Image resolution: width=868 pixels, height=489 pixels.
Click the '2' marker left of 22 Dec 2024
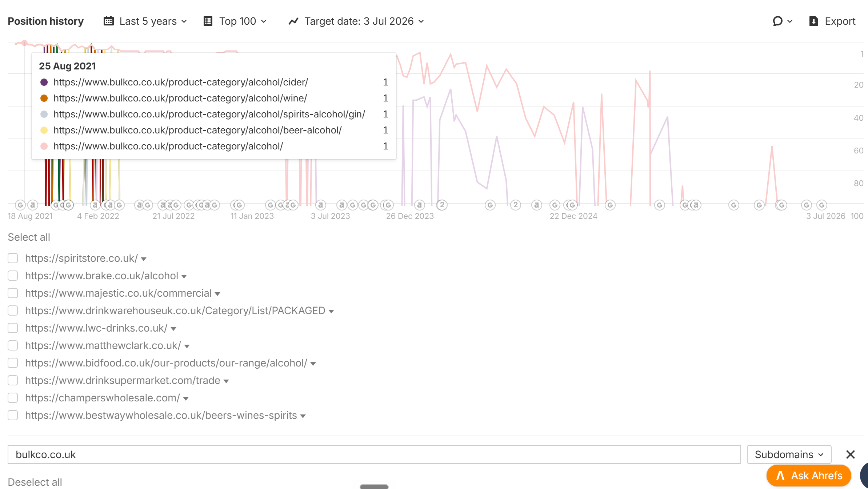click(x=516, y=205)
